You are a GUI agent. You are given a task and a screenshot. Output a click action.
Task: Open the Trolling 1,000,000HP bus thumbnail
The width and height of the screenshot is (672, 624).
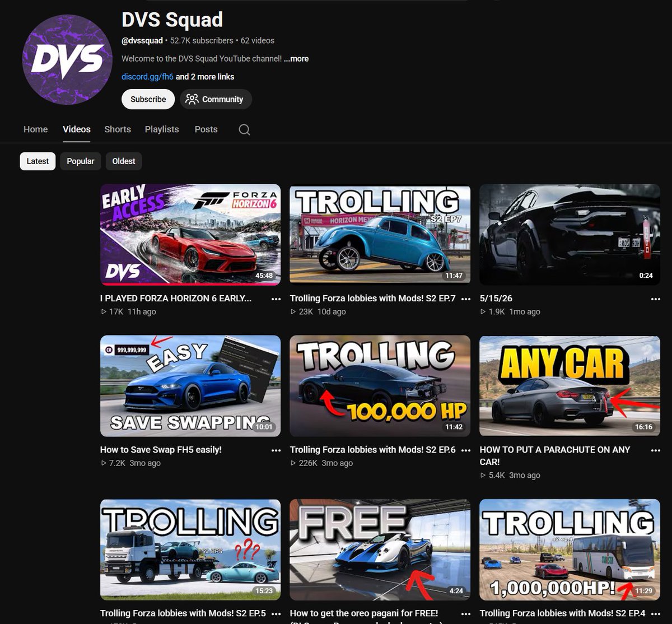[570, 550]
